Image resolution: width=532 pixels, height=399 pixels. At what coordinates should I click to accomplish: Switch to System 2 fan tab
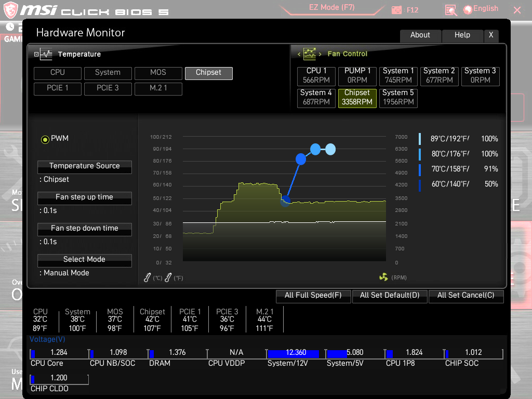coord(440,76)
